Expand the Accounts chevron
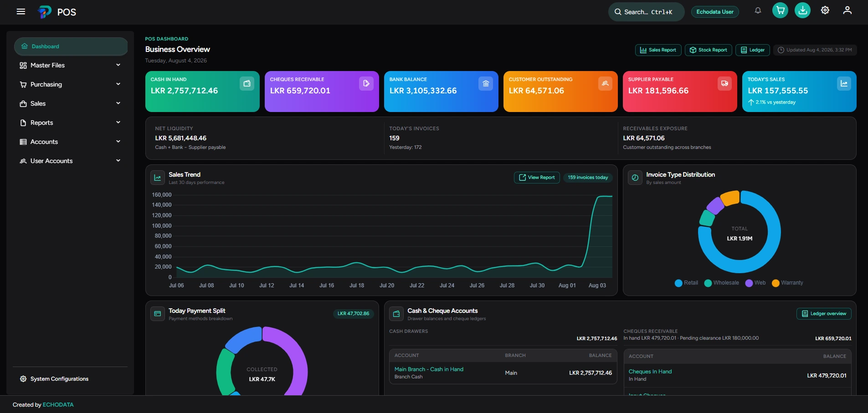 point(118,142)
